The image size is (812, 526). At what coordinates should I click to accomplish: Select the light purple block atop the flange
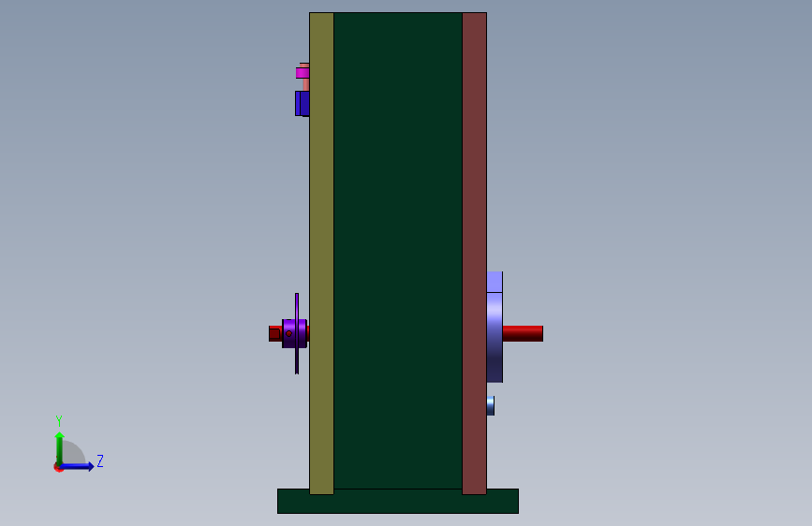tap(495, 282)
